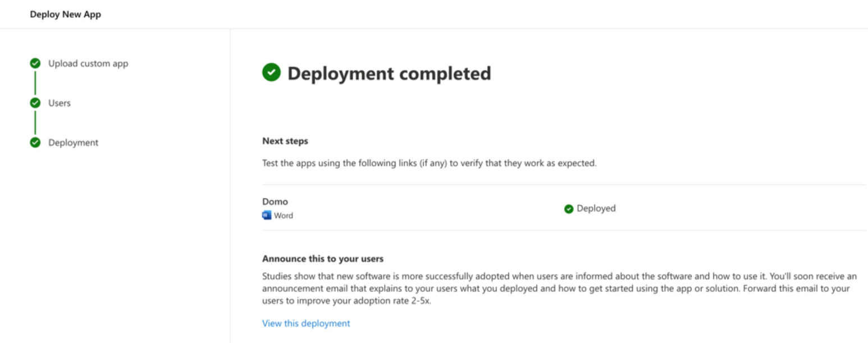The width and height of the screenshot is (868, 343).
Task: Click the Next steps heading
Action: [x=285, y=141]
